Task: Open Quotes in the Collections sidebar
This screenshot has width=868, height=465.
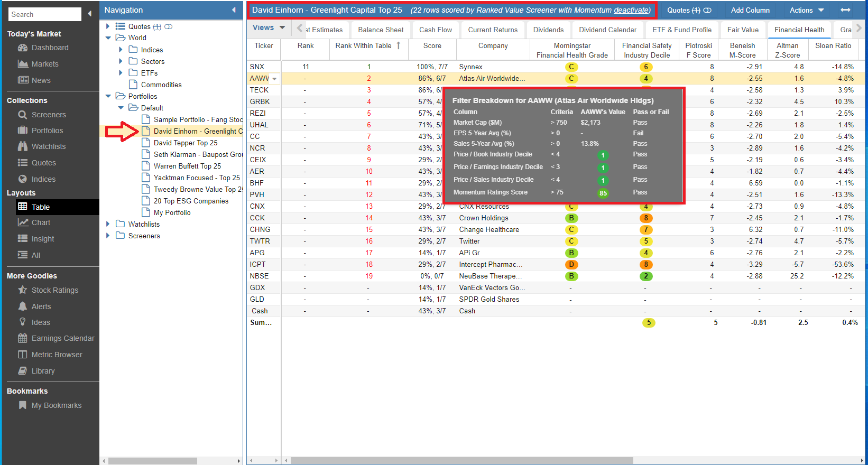Action: 43,163
